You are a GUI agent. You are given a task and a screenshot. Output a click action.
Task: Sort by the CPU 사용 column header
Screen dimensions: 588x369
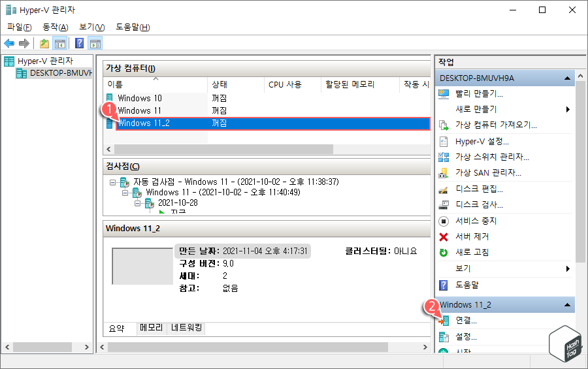coord(293,85)
